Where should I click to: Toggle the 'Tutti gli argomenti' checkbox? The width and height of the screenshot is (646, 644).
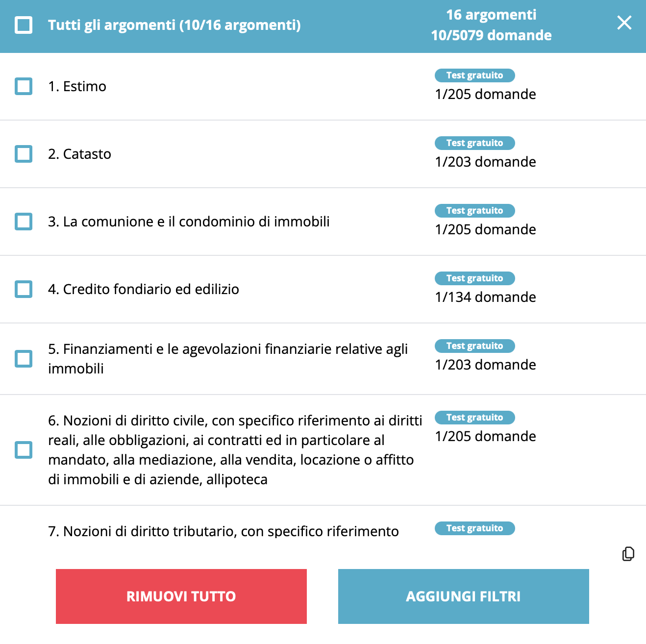pyautogui.click(x=24, y=25)
